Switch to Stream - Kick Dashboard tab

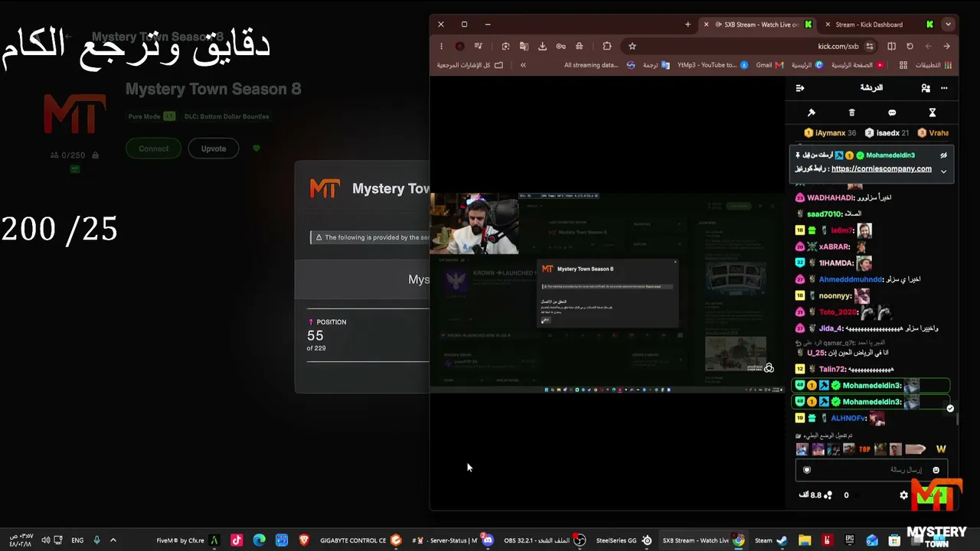(877, 24)
